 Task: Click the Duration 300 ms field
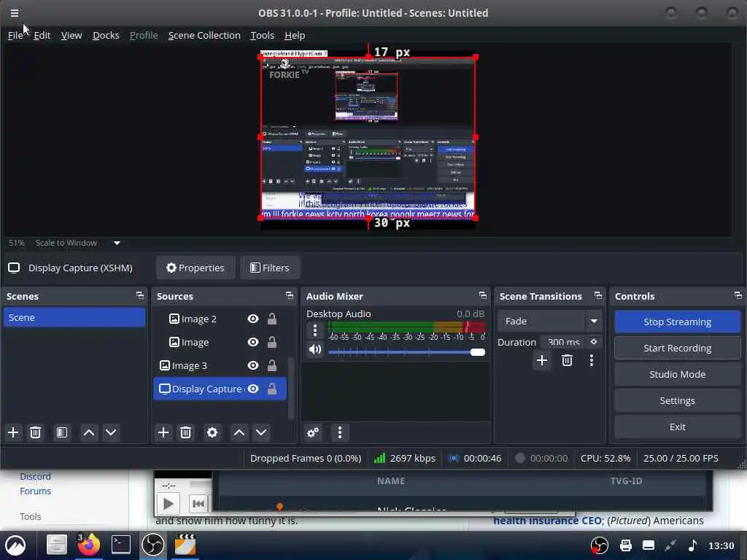[563, 342]
